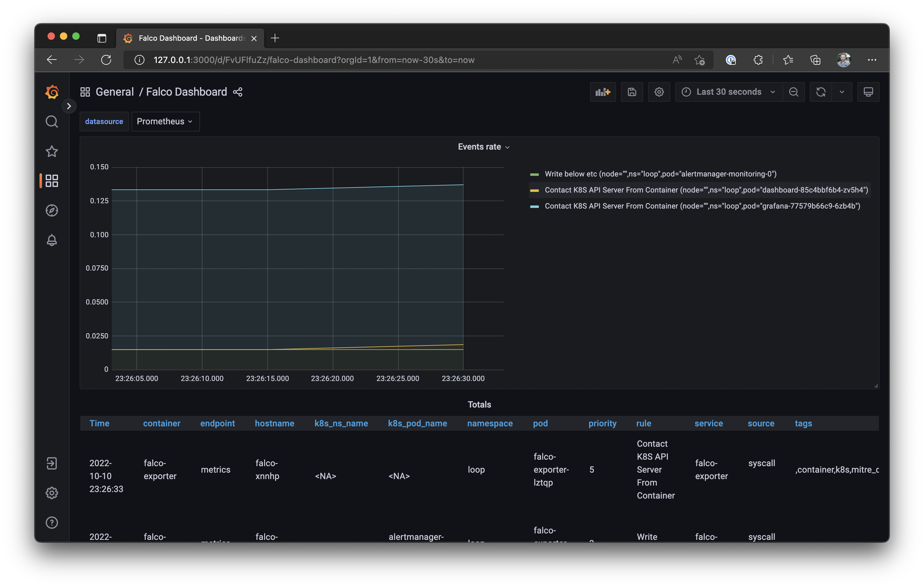The height and width of the screenshot is (588, 924).
Task: Toggle dashboard pod legend series visibility
Action: [x=706, y=190]
